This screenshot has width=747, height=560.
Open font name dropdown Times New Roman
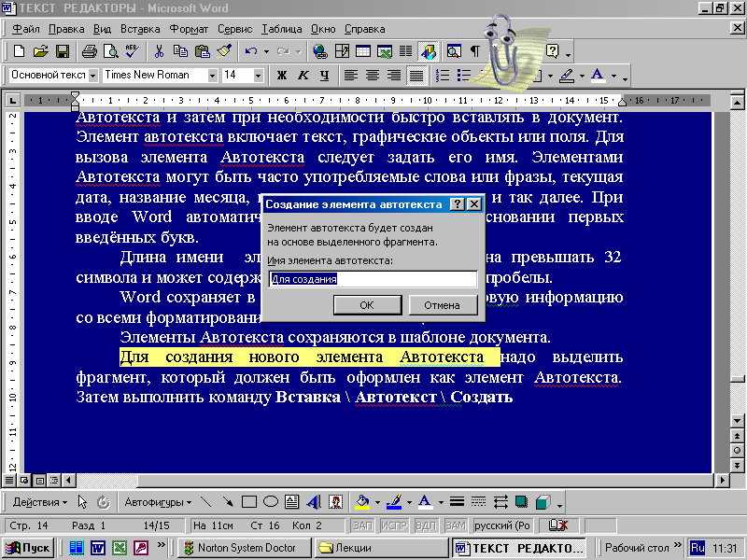(x=213, y=76)
